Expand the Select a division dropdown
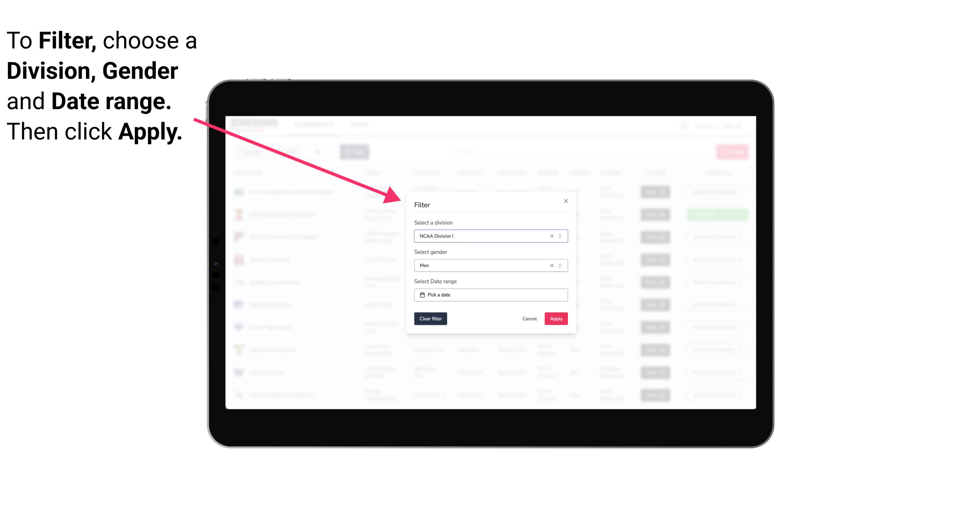 click(560, 236)
